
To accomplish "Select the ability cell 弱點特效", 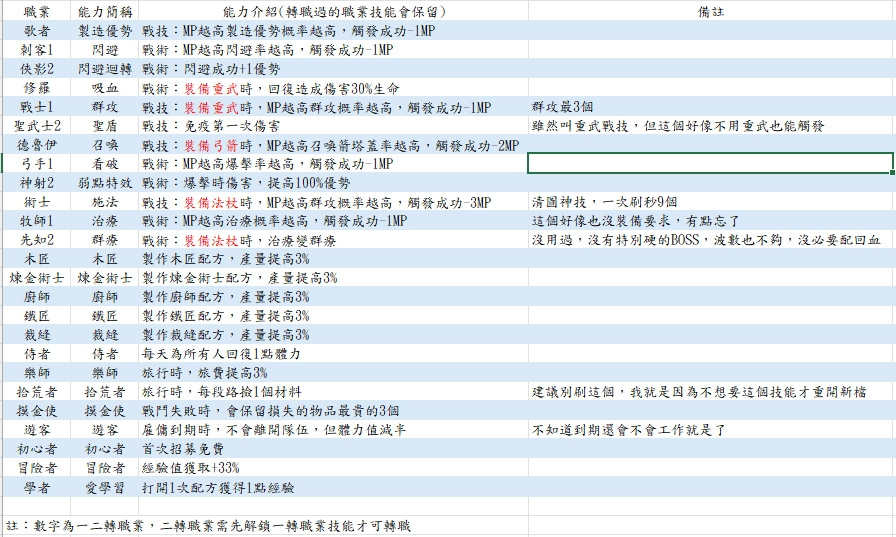I will 105,182.
